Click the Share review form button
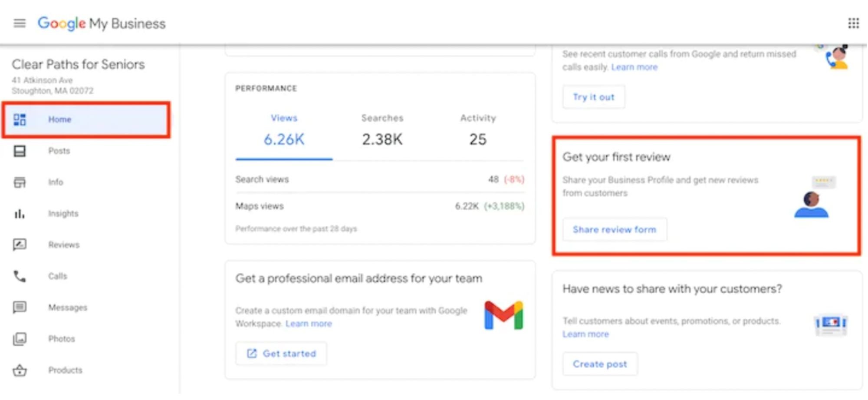 [x=614, y=230]
